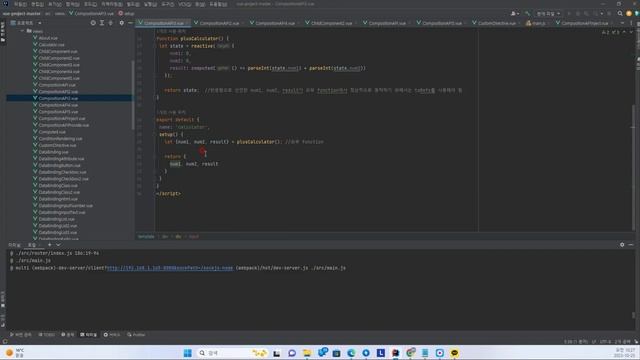Switch to ChildComponent2.vue editor tab
This screenshot has height=360, width=640.
click(331, 23)
